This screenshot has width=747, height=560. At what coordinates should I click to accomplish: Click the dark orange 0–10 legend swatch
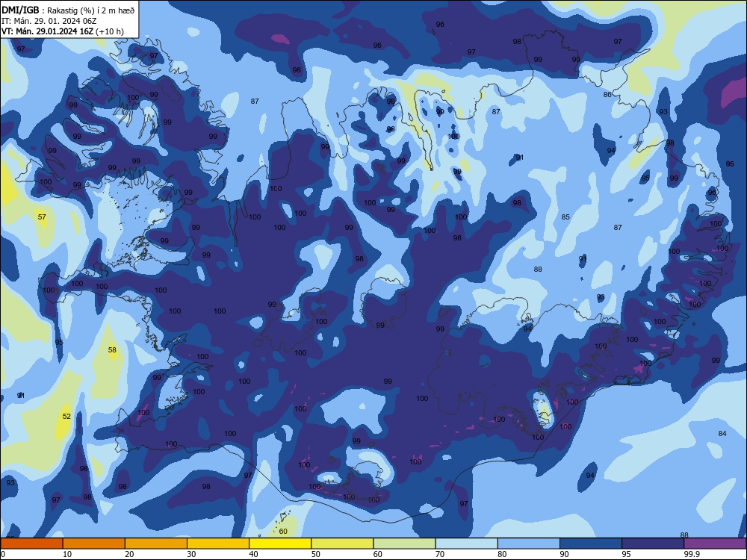point(31,544)
